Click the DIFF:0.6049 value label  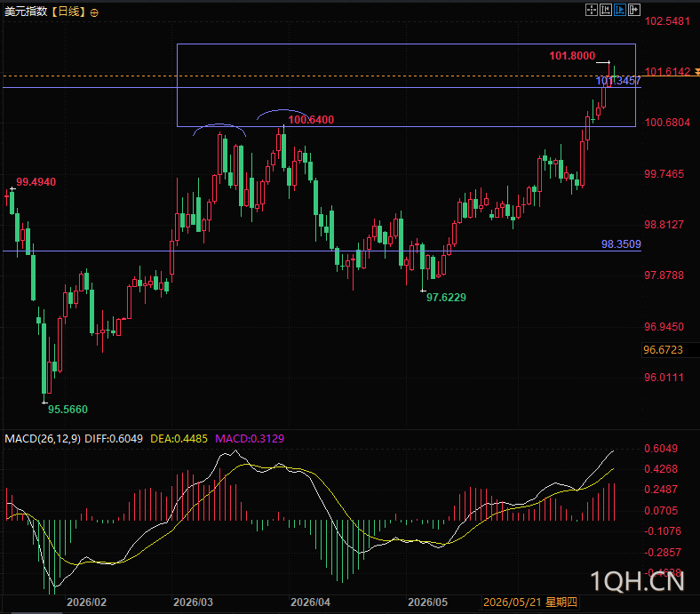pyautogui.click(x=114, y=438)
